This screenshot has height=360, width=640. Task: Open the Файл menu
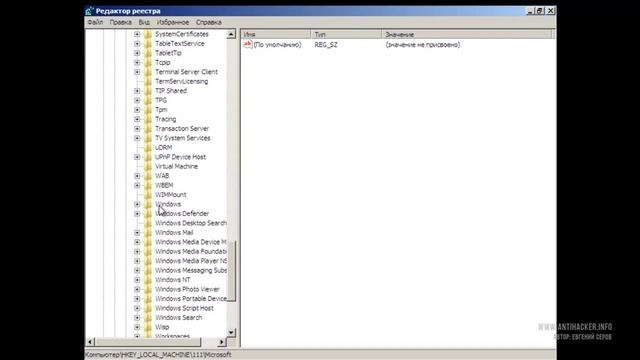click(x=95, y=22)
